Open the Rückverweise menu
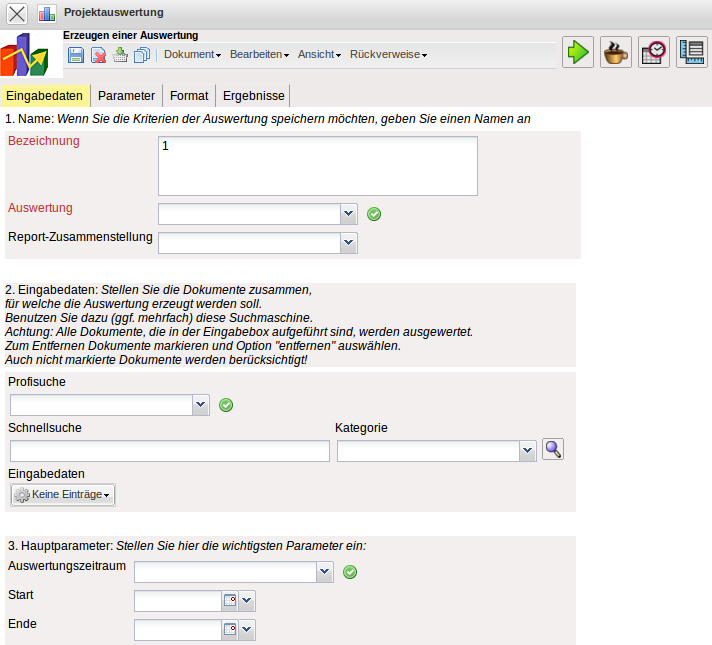712x645 pixels. 388,55
